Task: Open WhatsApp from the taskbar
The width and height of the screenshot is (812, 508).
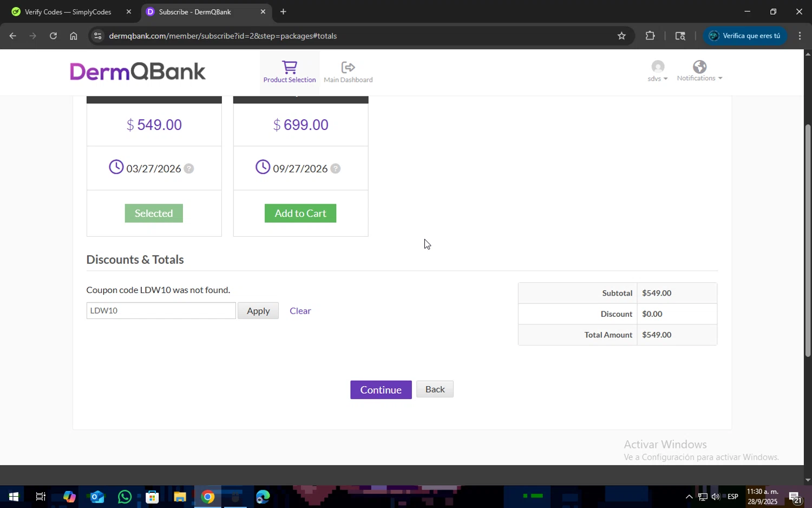Action: 125,497
